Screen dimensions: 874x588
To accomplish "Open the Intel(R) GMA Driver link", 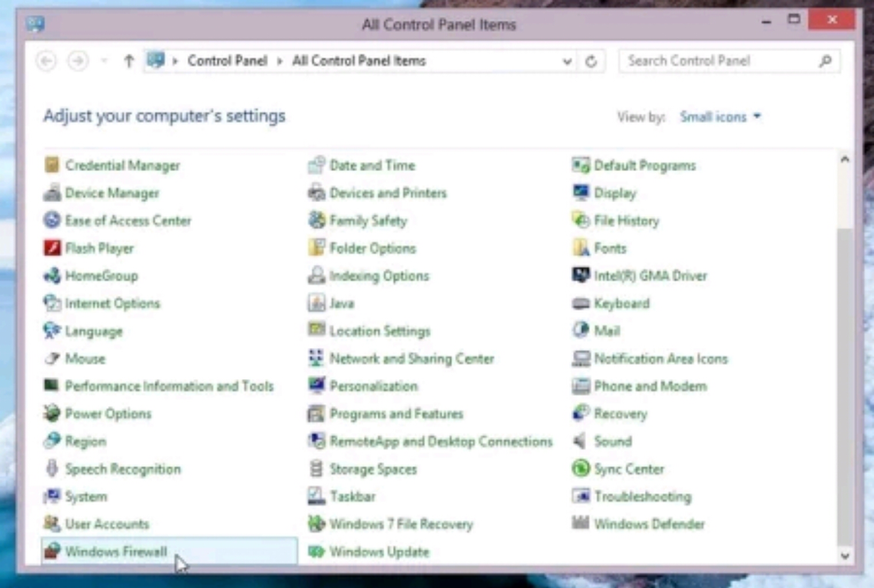I will click(x=650, y=276).
